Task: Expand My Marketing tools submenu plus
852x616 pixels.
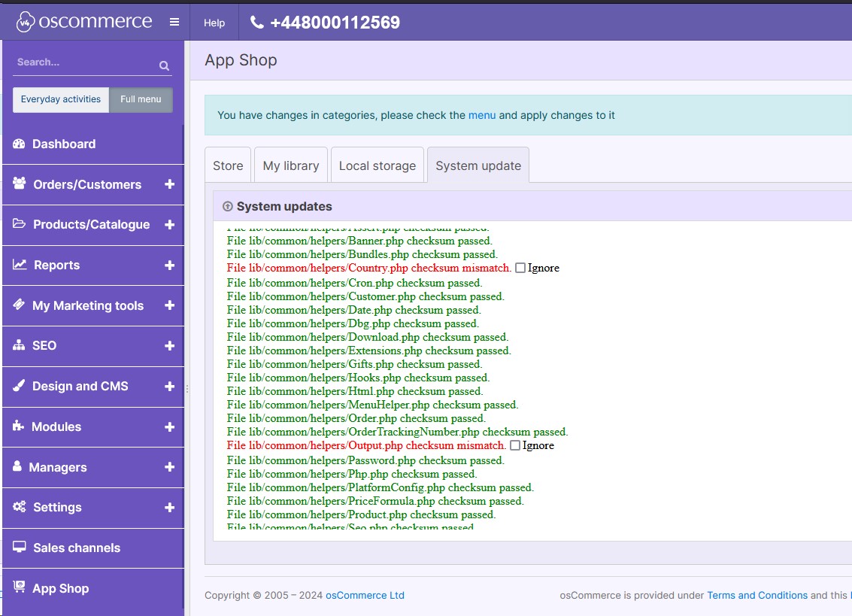Action: (x=169, y=305)
